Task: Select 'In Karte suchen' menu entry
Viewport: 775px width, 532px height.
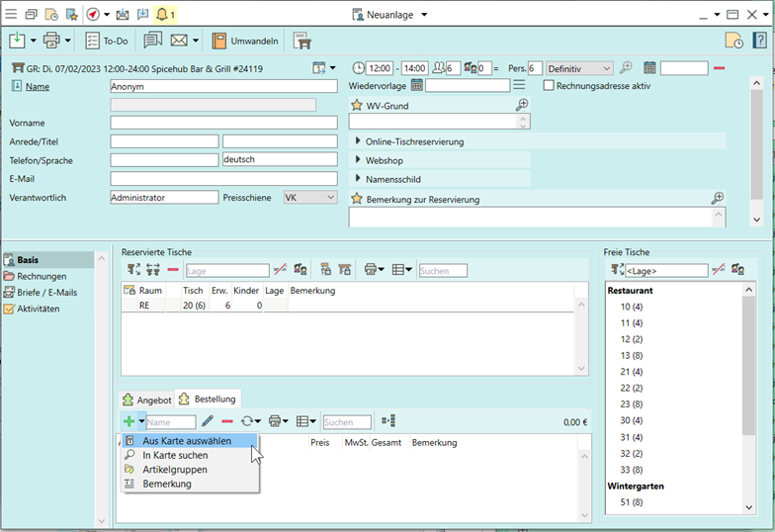Action: (x=173, y=455)
